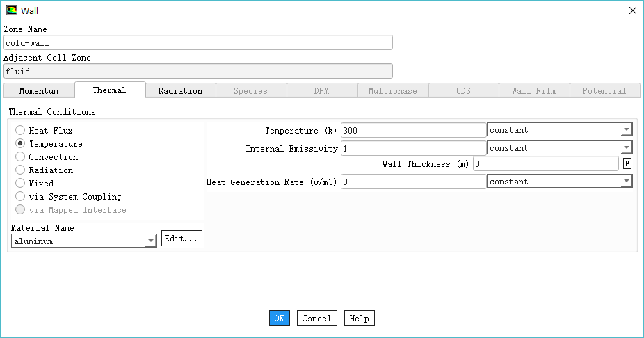644x338 pixels.
Task: Open the Temperature constant dropdown
Action: click(559, 130)
